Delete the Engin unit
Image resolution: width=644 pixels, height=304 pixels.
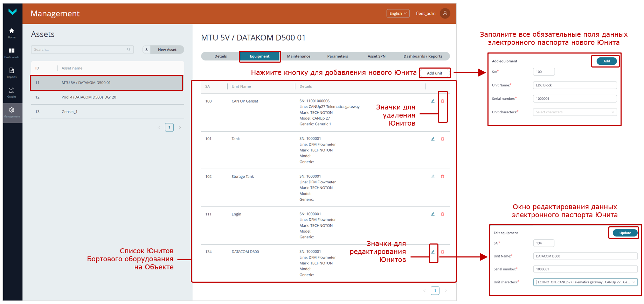[442, 214]
